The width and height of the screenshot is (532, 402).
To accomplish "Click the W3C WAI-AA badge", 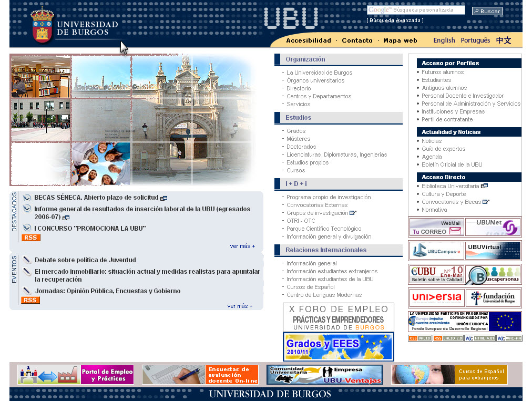I will pyautogui.click(x=509, y=338).
